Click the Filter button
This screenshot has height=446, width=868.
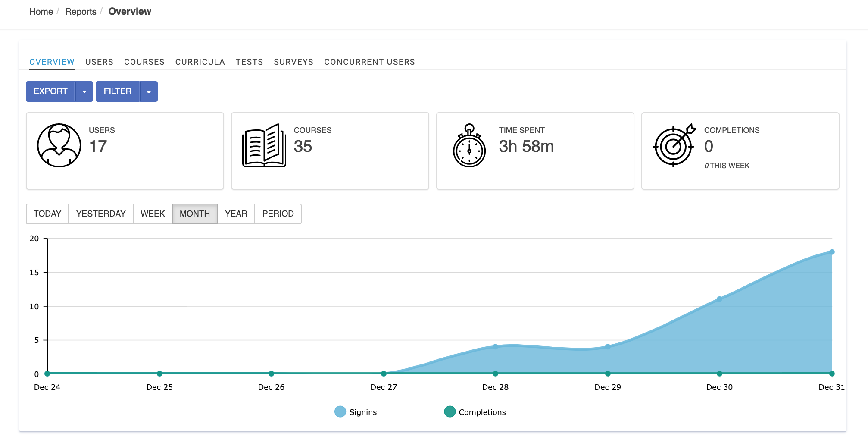(118, 91)
